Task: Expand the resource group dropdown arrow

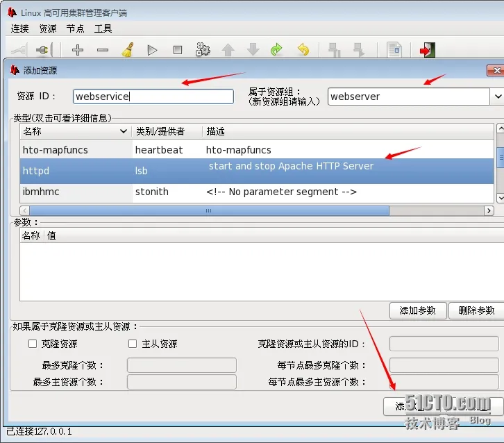Action: (x=498, y=97)
